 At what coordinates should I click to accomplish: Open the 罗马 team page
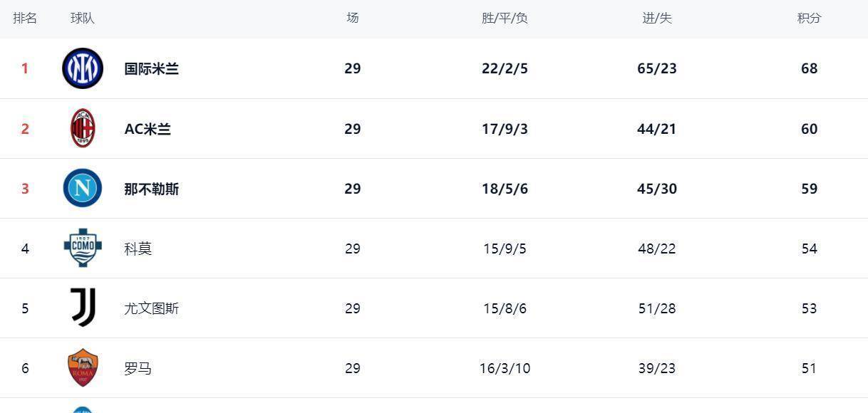[138, 368]
